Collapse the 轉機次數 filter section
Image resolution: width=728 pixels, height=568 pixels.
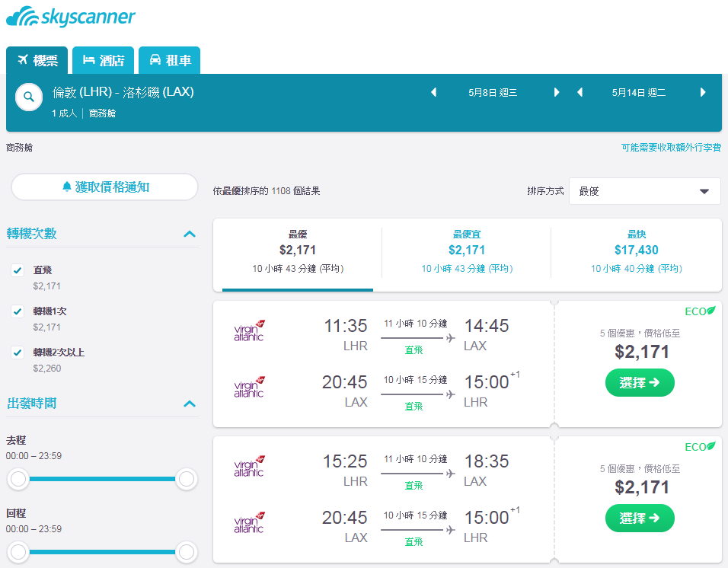(x=190, y=234)
